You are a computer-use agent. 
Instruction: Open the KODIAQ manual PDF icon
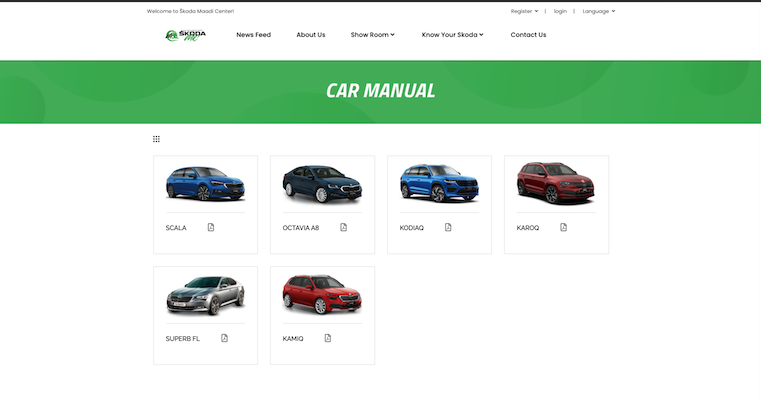point(448,227)
